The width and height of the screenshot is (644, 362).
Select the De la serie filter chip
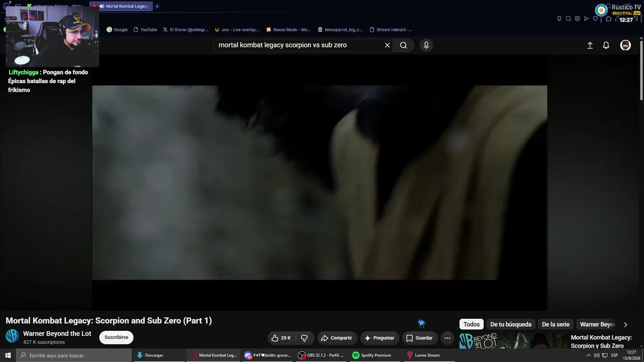555,324
